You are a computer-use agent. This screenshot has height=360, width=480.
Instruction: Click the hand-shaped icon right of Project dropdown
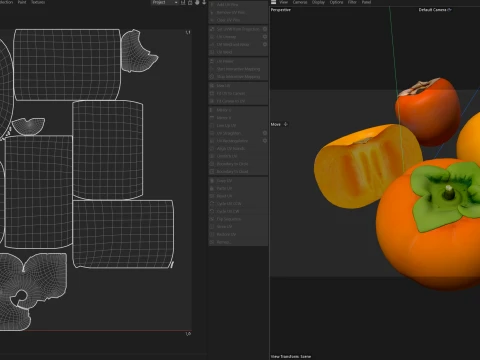tap(197, 2)
